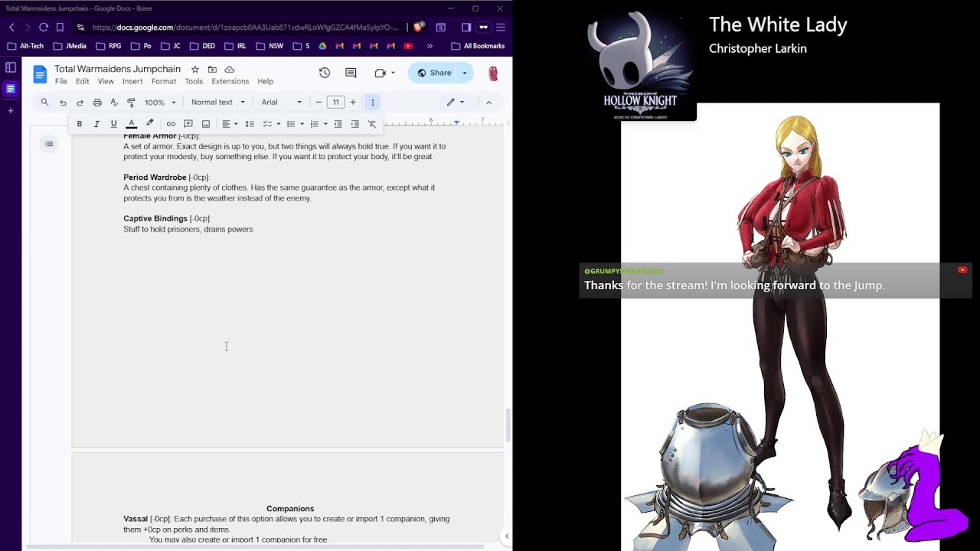Open line and paragraph spacing

[x=250, y=124]
